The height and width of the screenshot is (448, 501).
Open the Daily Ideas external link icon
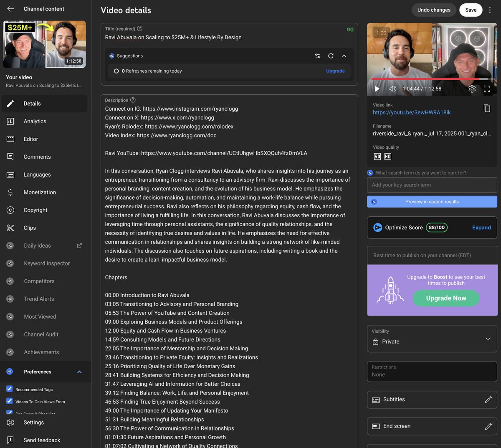click(79, 246)
